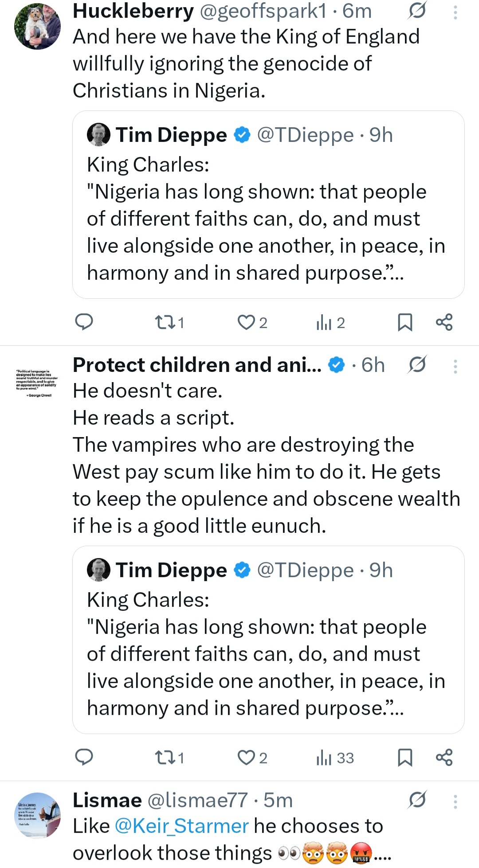View analytics on Huckleberry's post
The width and height of the screenshot is (479, 868).
point(325,322)
